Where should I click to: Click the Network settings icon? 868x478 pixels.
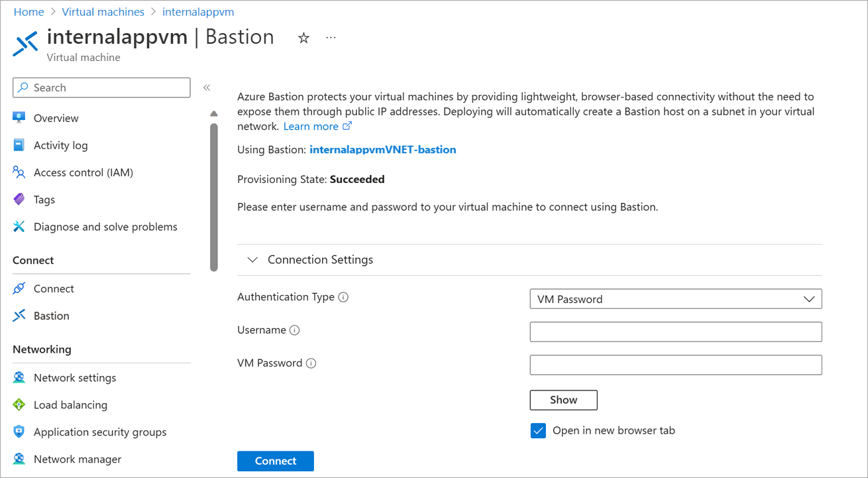[19, 377]
